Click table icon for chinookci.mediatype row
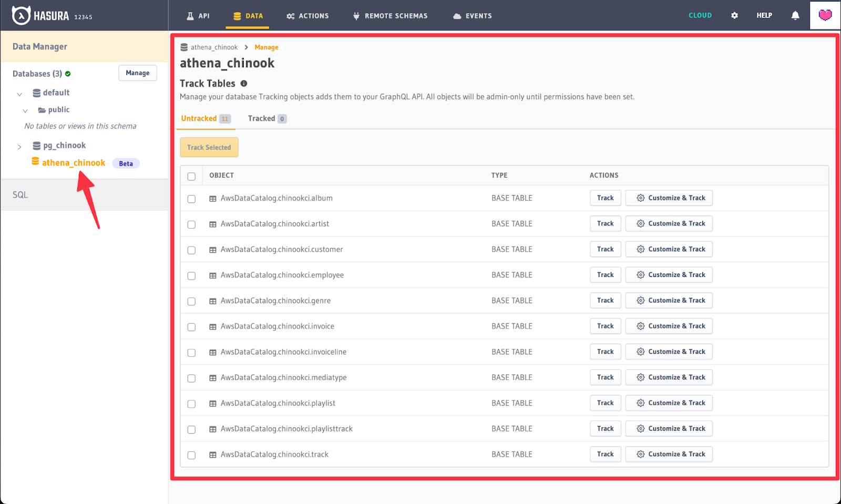Image resolution: width=841 pixels, height=504 pixels. (213, 378)
